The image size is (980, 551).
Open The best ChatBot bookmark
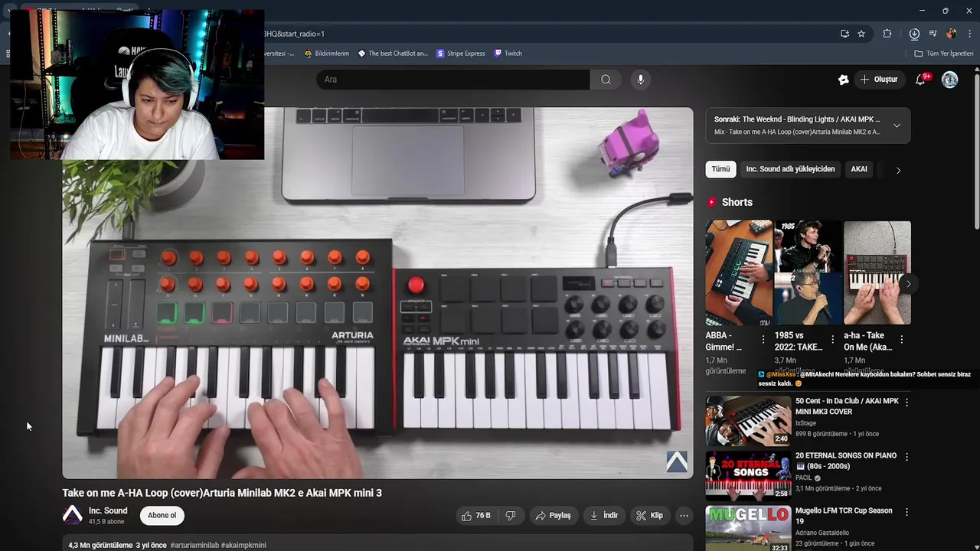coord(393,54)
